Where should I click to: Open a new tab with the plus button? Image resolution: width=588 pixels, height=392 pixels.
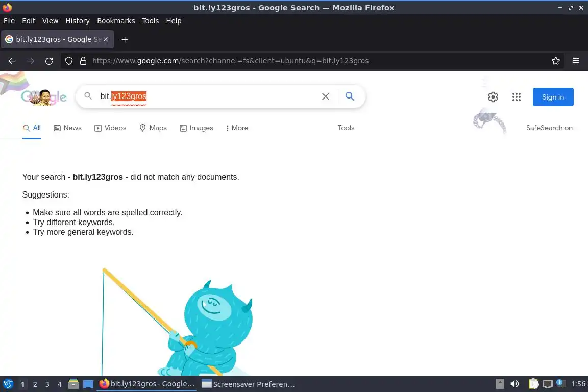tap(125, 39)
